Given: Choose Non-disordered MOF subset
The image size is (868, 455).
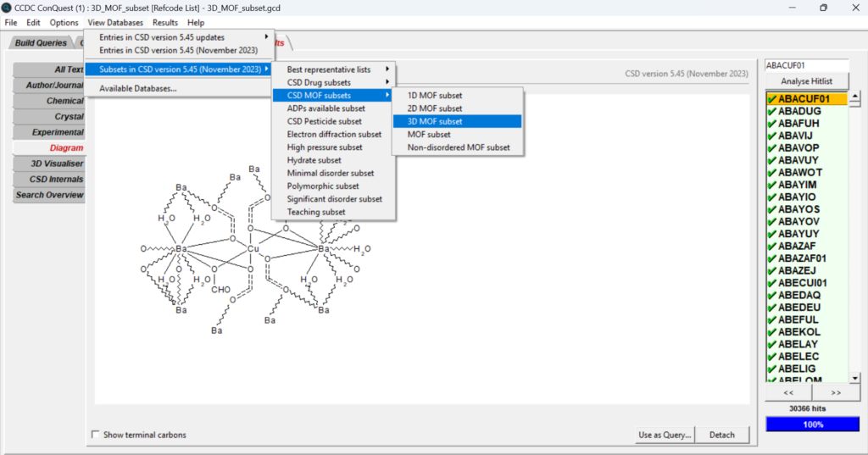Looking at the screenshot, I should 459,147.
